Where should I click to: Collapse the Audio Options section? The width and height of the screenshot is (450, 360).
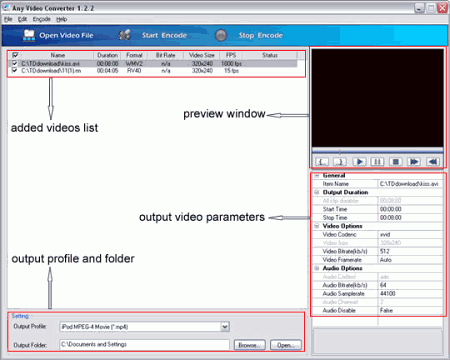[x=317, y=268]
